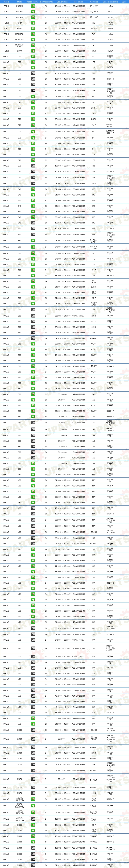Click the Moc silnika column header
Screen dimensions: 129x868
click(78, 2)
